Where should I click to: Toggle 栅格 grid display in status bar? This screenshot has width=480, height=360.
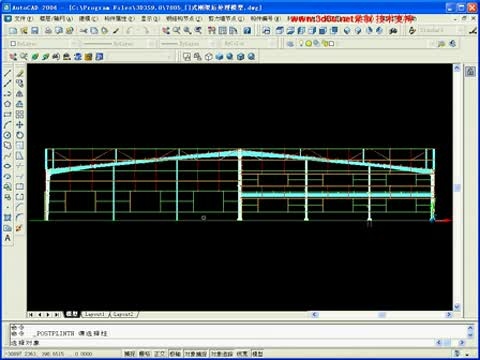pyautogui.click(x=145, y=354)
